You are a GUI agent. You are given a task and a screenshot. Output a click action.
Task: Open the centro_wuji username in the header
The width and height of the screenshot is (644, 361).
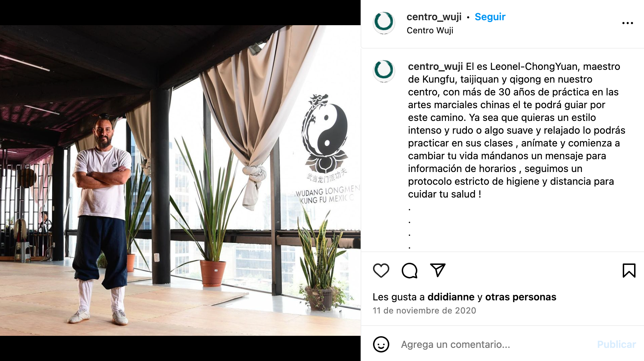[x=434, y=17]
